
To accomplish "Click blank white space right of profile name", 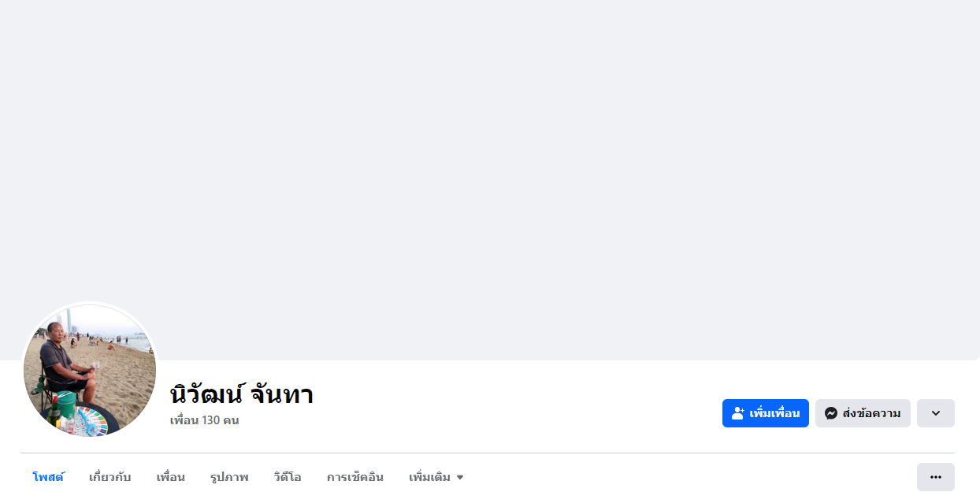I will (x=512, y=398).
